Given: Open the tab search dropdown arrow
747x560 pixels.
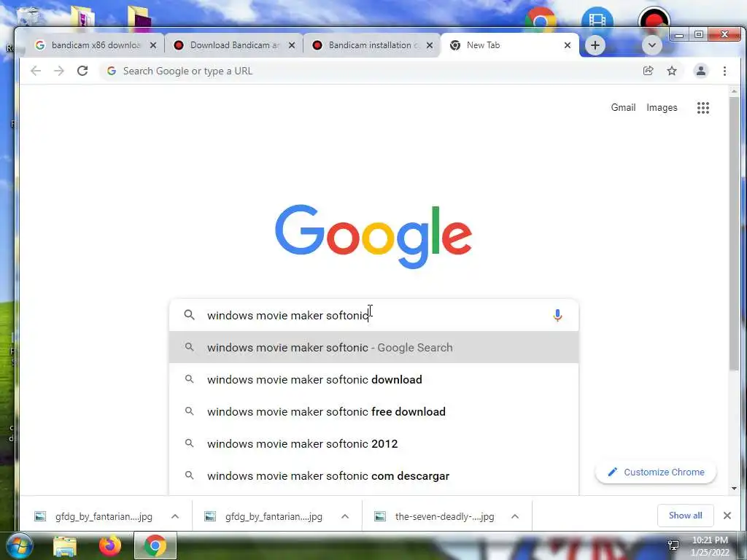Looking at the screenshot, I should point(652,45).
